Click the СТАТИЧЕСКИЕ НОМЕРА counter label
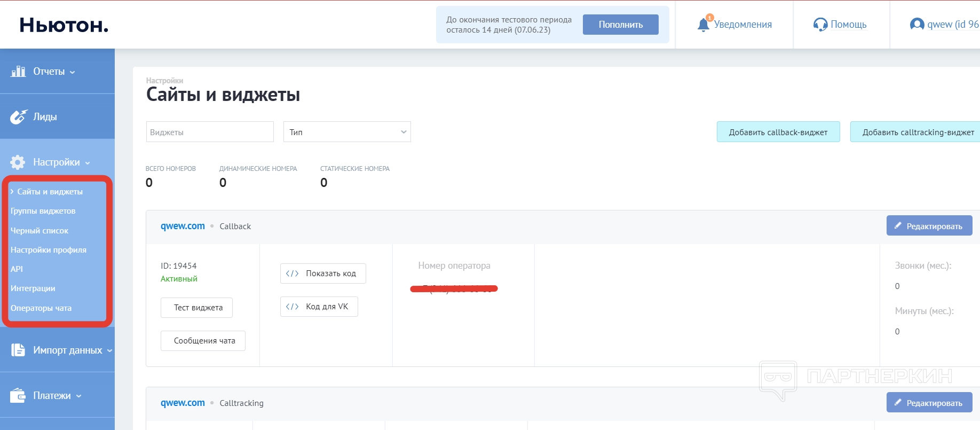Viewport: 980px width, 430px height. coord(355,169)
